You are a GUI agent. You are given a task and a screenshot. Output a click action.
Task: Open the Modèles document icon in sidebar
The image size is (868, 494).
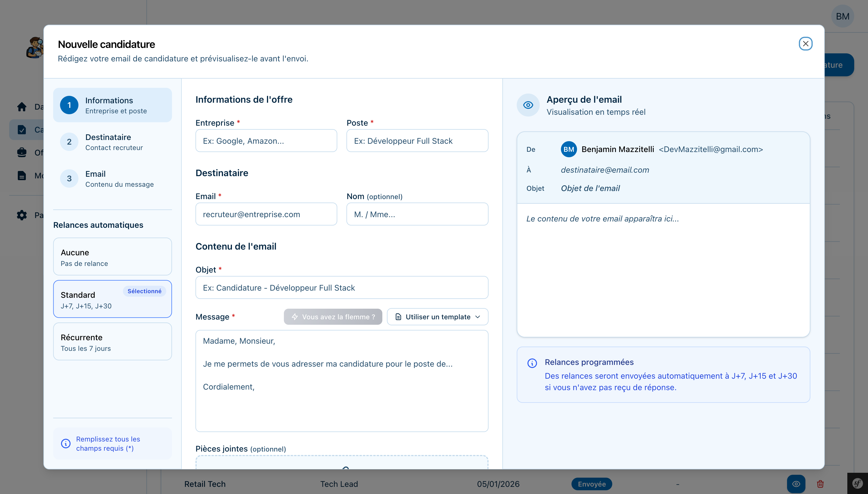tap(22, 175)
